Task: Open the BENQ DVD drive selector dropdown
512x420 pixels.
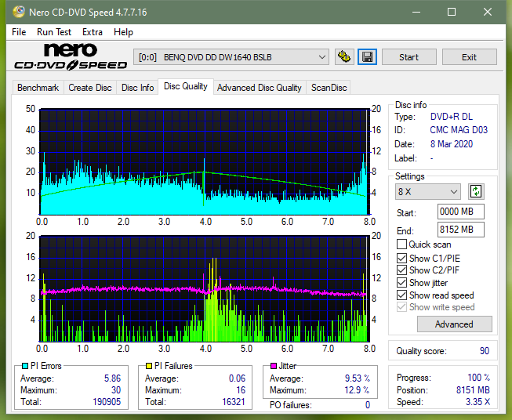Action: pyautogui.click(x=231, y=57)
